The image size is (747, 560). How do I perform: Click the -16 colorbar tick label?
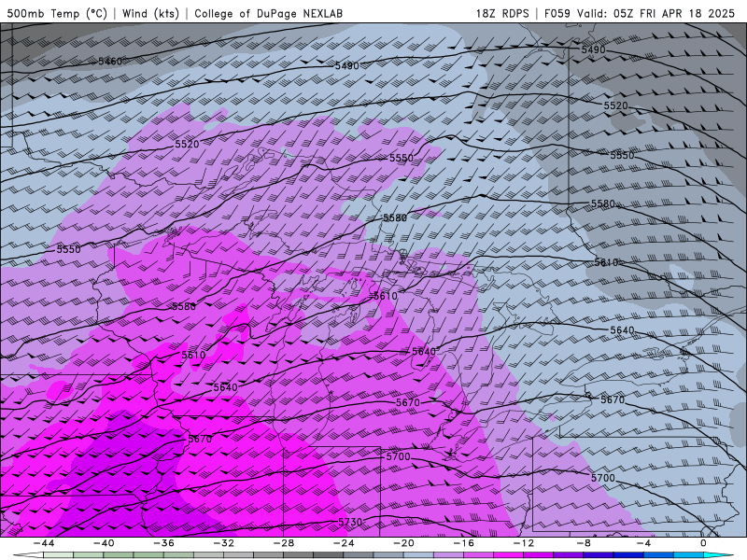coord(463,543)
